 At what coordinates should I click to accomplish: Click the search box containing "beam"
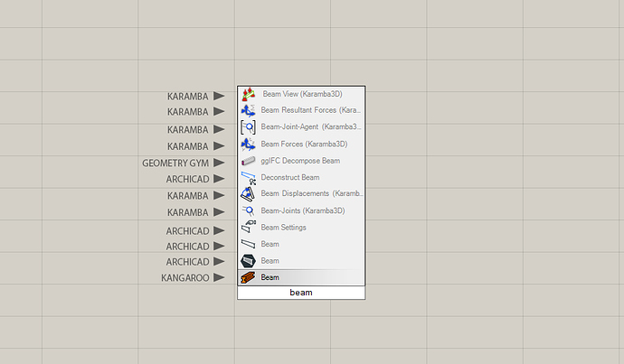(301, 293)
